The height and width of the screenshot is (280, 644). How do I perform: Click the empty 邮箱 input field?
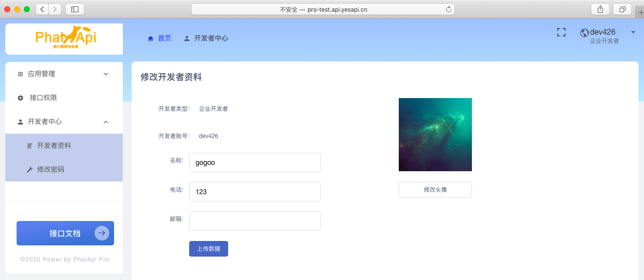254,221
